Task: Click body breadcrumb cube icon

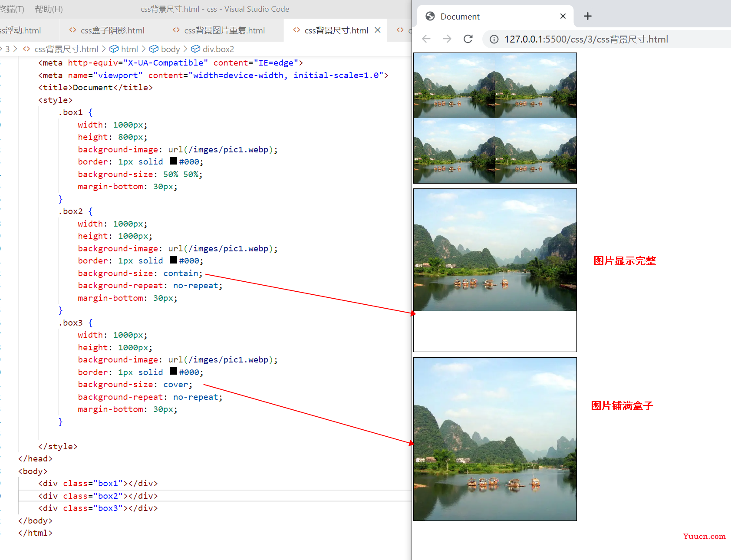Action: (154, 49)
